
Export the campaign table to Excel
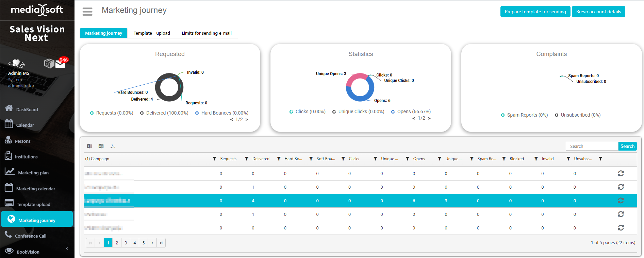point(89,146)
